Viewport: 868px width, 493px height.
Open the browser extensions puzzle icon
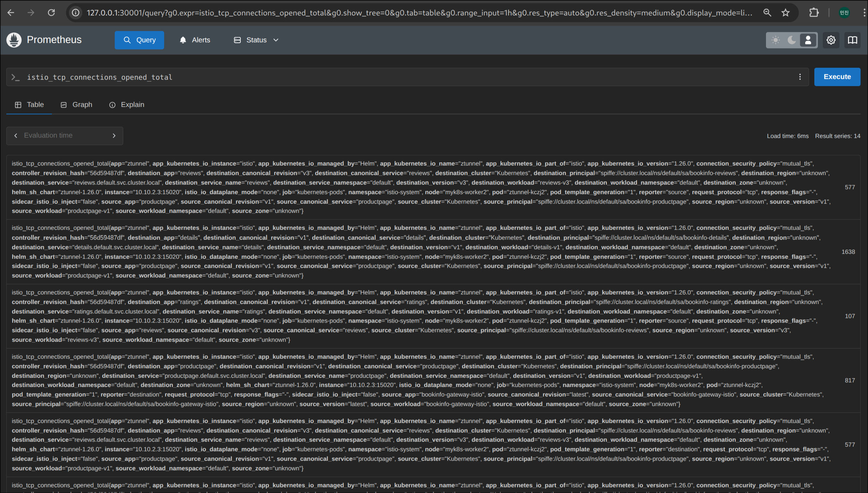[x=814, y=13]
